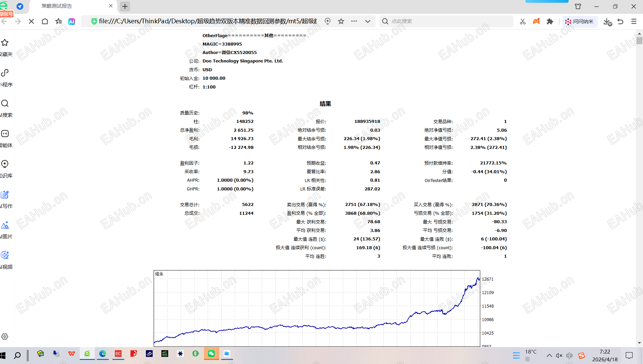
Task: Open the download manager dropdown
Action: click(x=607, y=21)
